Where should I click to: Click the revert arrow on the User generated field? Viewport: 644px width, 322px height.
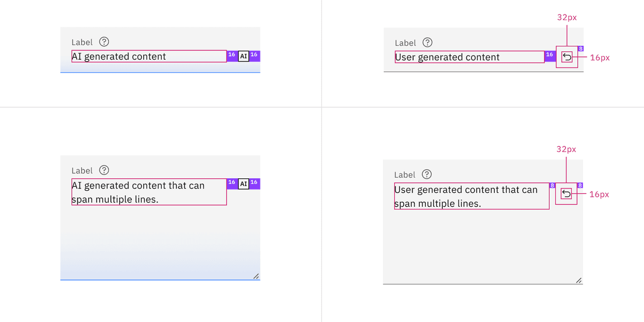pos(566,56)
